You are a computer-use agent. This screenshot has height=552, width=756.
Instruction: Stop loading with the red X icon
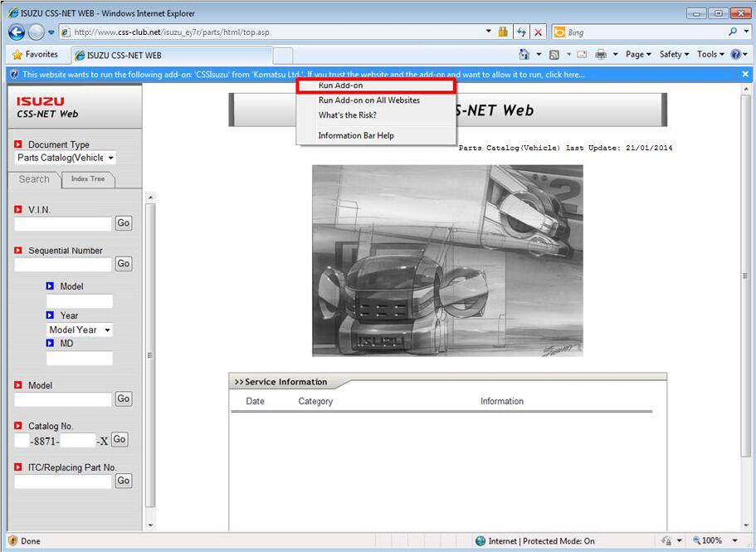[x=538, y=32]
